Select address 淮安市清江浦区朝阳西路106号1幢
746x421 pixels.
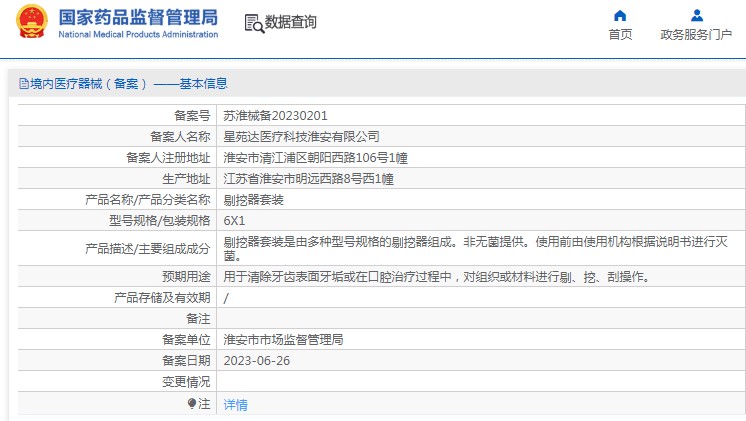tap(315, 157)
